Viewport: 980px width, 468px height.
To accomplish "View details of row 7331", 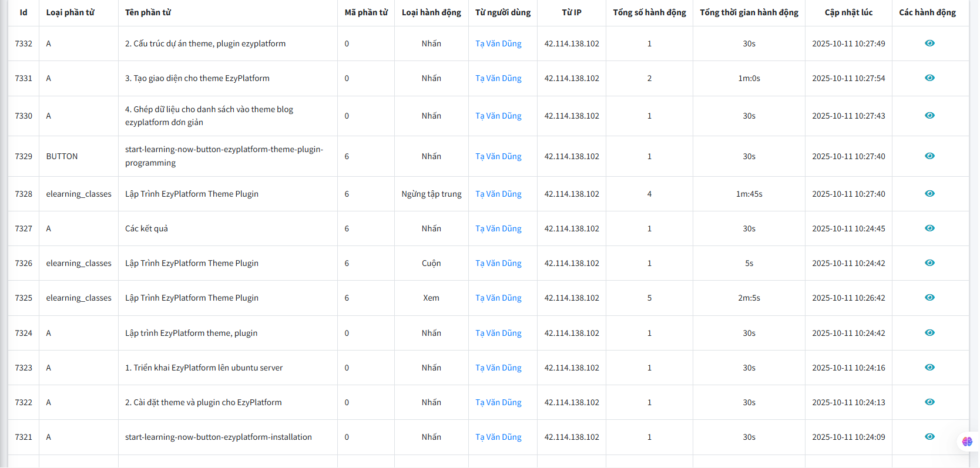I will pos(929,78).
